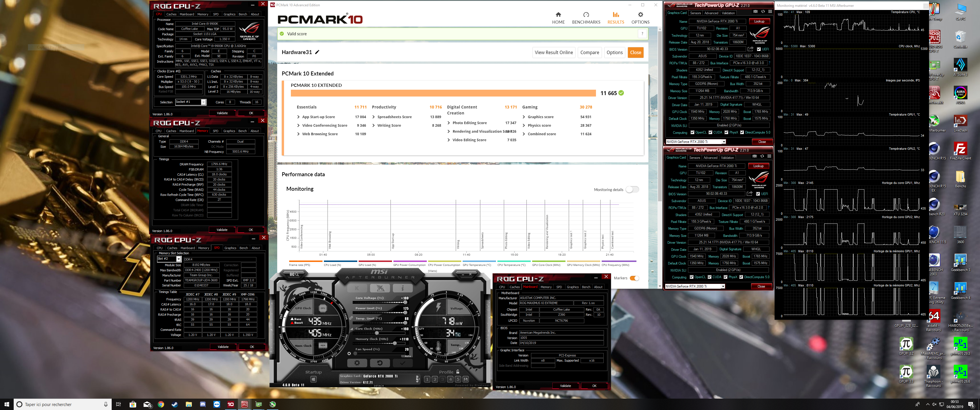Toggle CUDA checkbox in top GPU-Z window
980x410 pixels.
click(710, 132)
